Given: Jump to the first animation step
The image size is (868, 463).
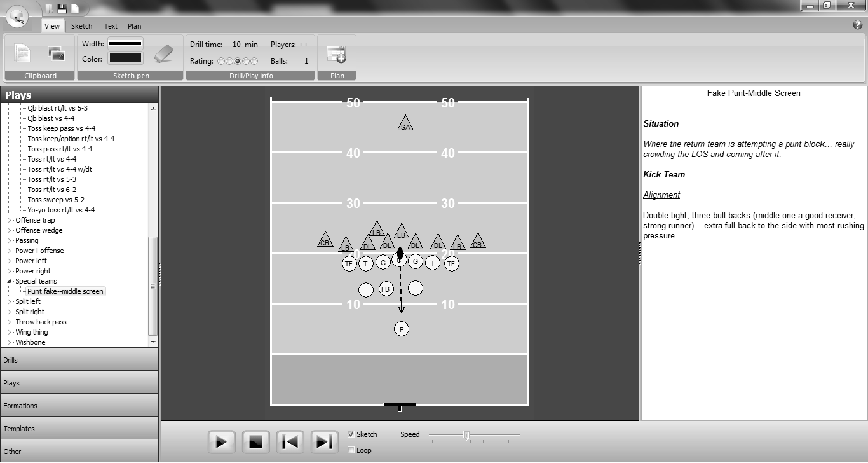Looking at the screenshot, I should 290,442.
